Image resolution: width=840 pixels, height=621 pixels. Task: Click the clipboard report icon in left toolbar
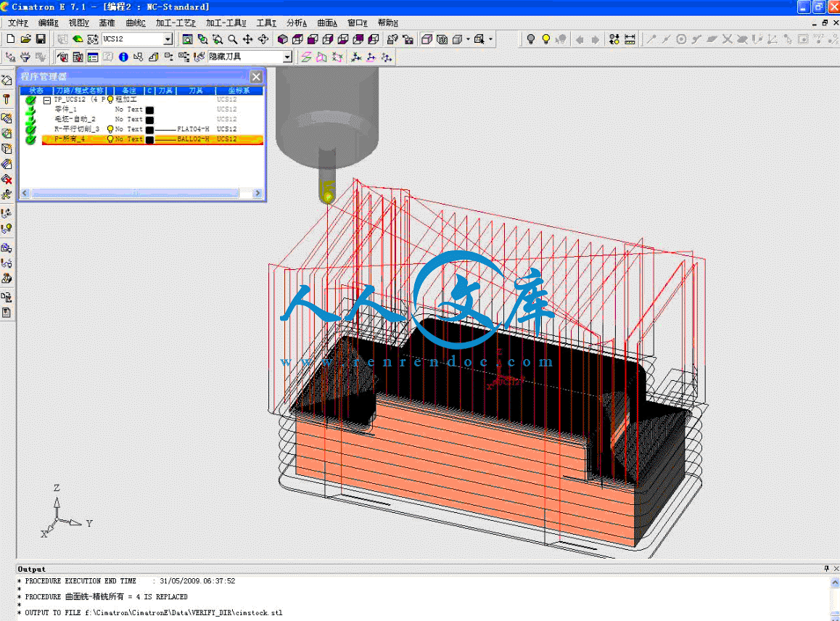7,313
